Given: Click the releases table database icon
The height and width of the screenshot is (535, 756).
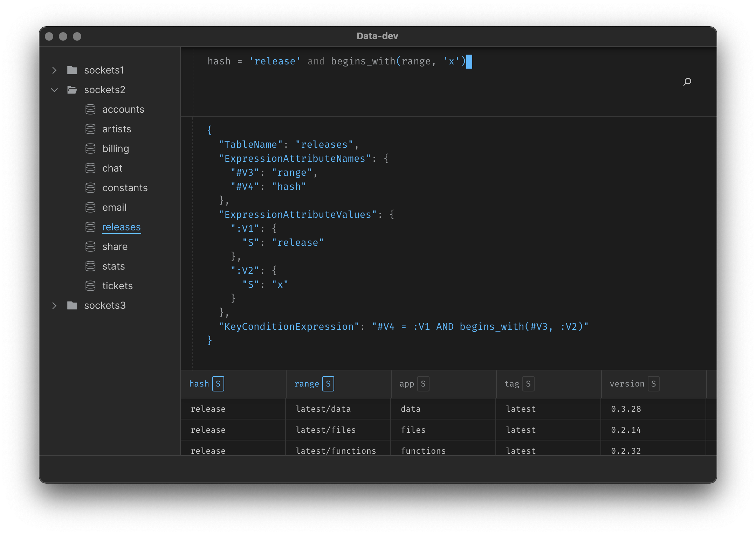Looking at the screenshot, I should click(x=90, y=227).
